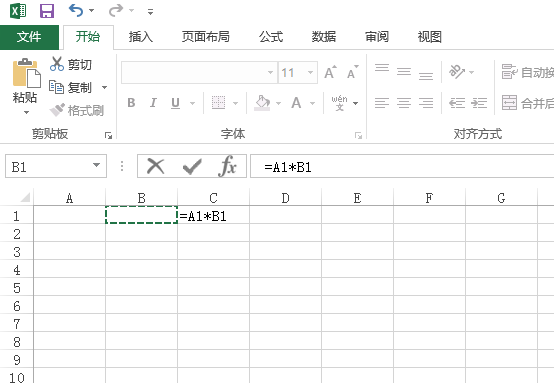Viewport: 554px width, 383px height.
Task: Open the text orientation tool
Action: pos(457,72)
